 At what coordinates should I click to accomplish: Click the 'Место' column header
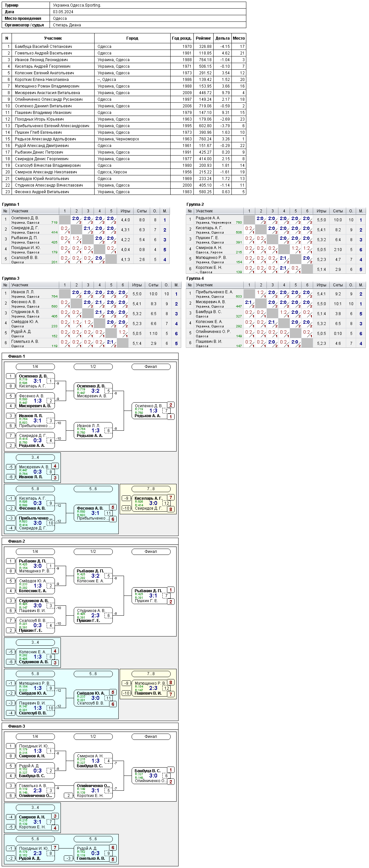click(x=239, y=38)
